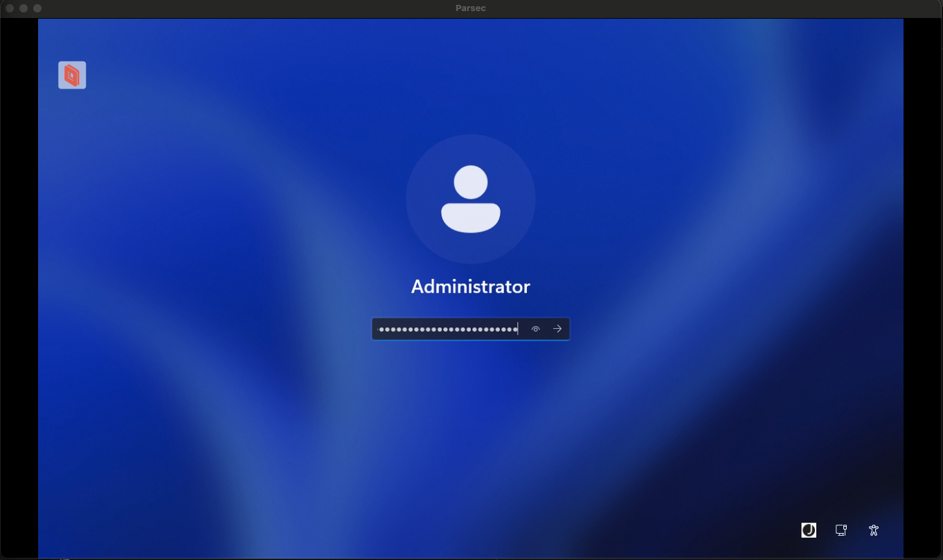
Task: Click the Administrator user avatar
Action: tap(471, 199)
